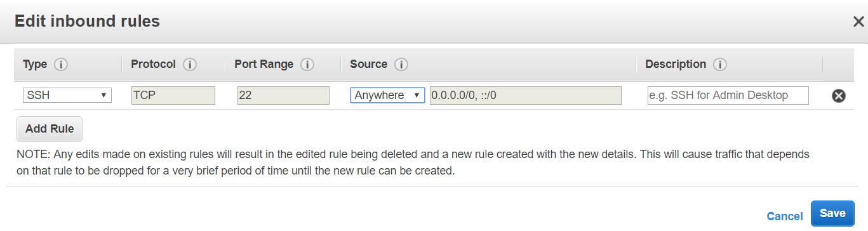The width and height of the screenshot is (868, 231).
Task: Click the Protocol column header text
Action: (154, 64)
